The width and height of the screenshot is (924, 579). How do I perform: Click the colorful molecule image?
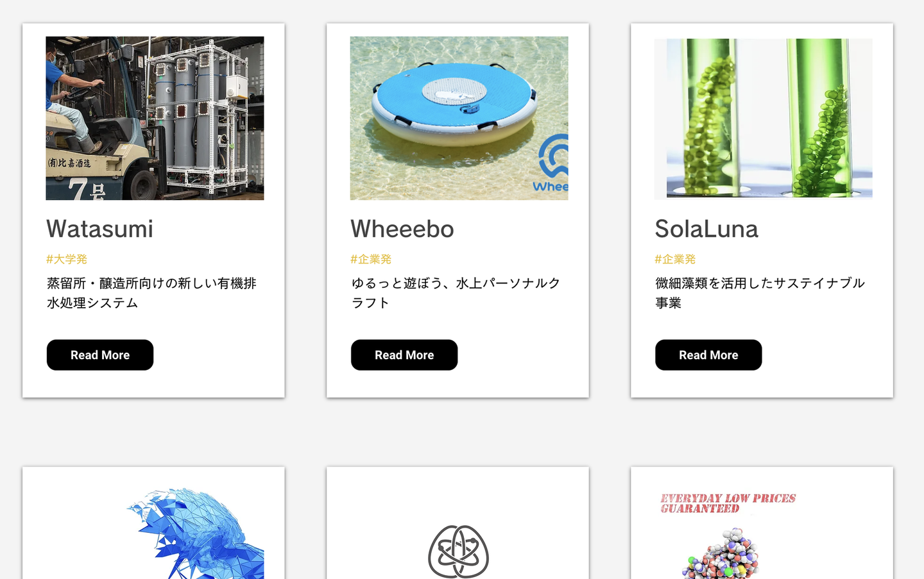(x=720, y=553)
